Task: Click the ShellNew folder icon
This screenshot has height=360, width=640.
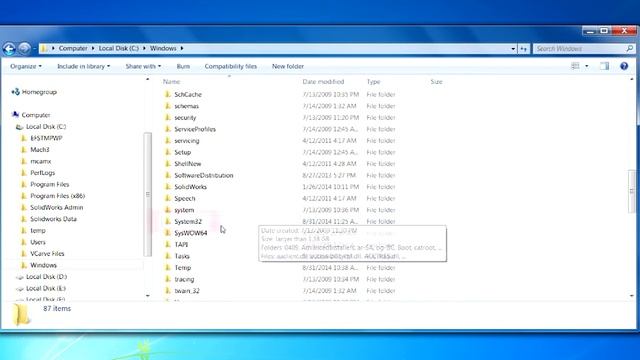Action: click(x=167, y=163)
